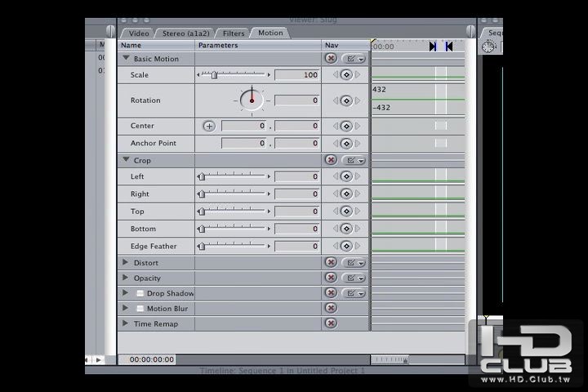Go to next Scale keyframe arrow
This screenshot has height=392, width=588.
coord(358,74)
